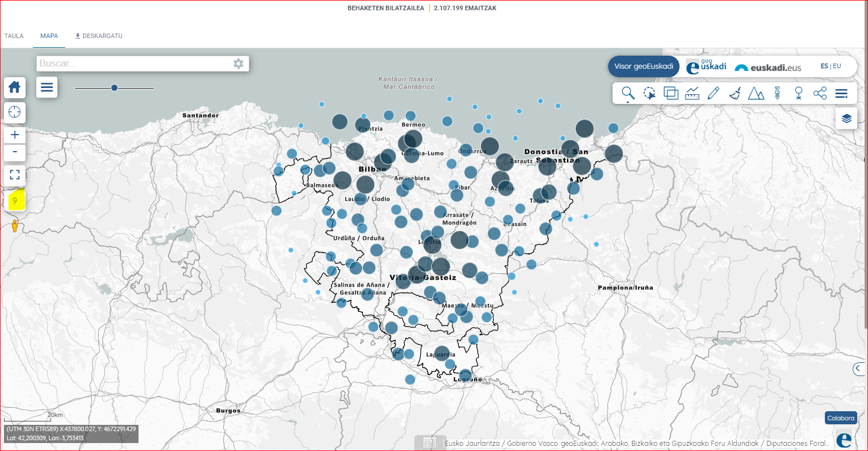The image size is (868, 451).
Task: Click the layer opacity slider handle
Action: [x=114, y=88]
